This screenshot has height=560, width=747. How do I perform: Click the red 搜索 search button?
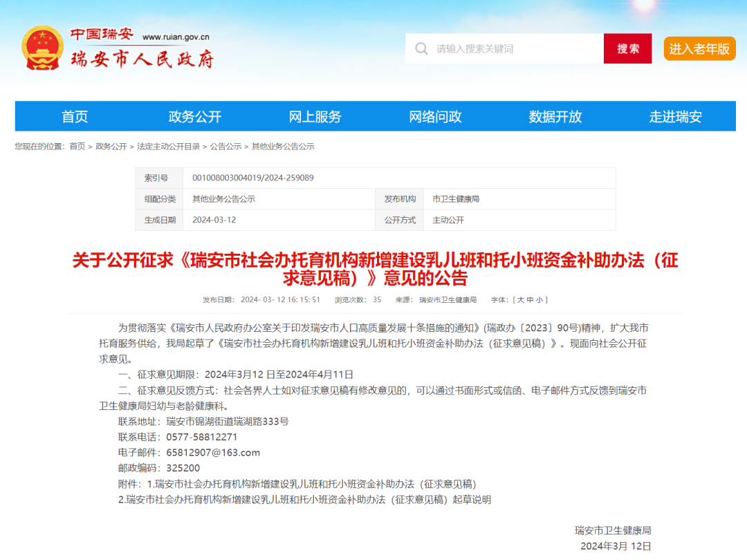[x=627, y=48]
